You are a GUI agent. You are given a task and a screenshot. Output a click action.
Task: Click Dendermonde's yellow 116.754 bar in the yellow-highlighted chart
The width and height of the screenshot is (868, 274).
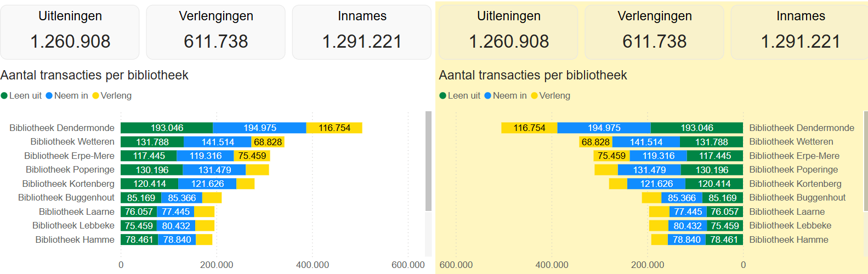529,128
